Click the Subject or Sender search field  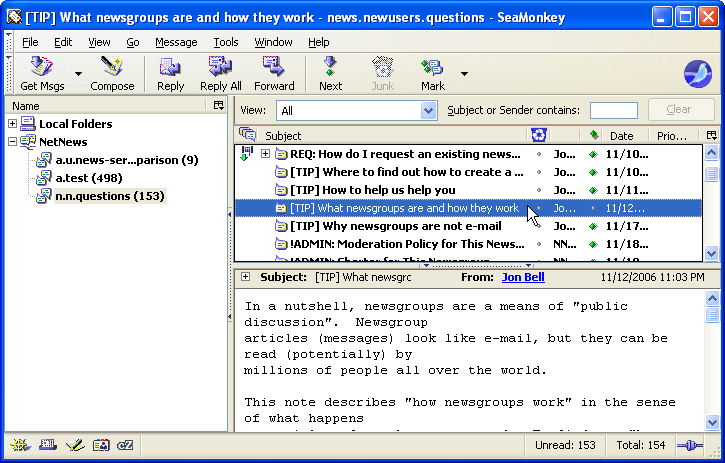point(613,111)
